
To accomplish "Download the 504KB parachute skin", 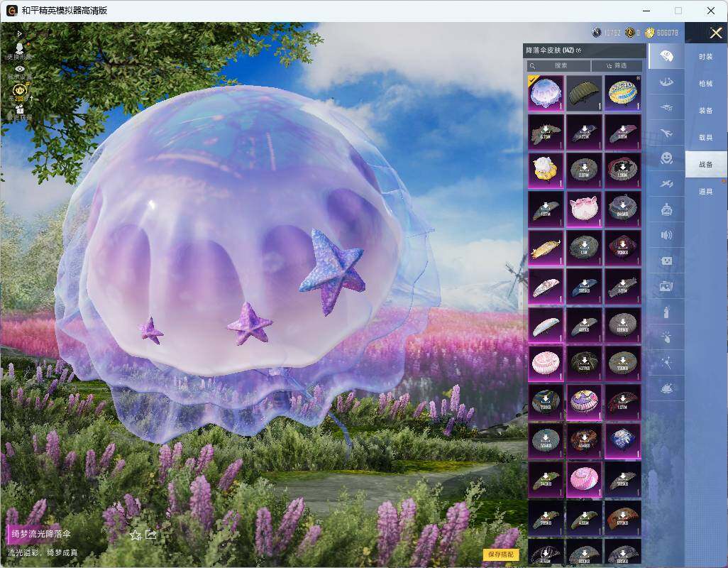I will 546,440.
